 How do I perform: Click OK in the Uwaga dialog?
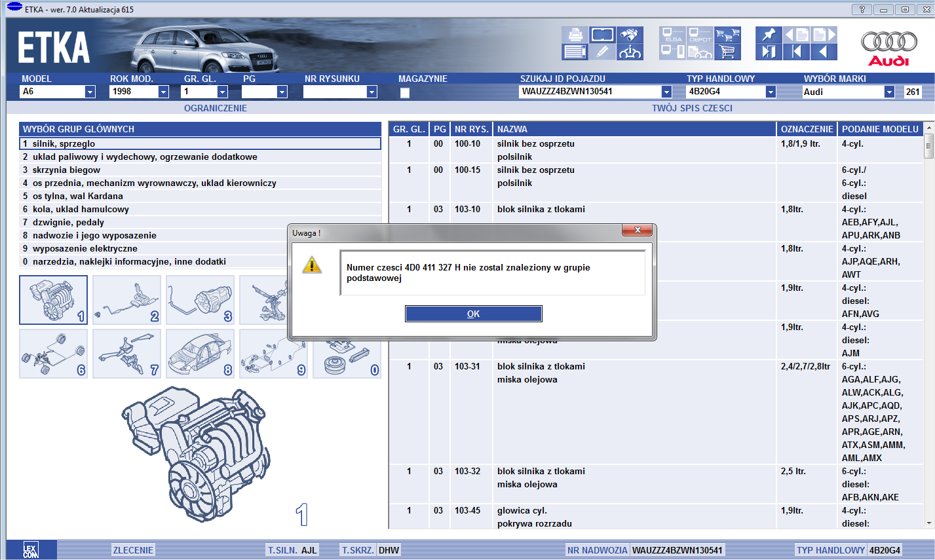474,314
